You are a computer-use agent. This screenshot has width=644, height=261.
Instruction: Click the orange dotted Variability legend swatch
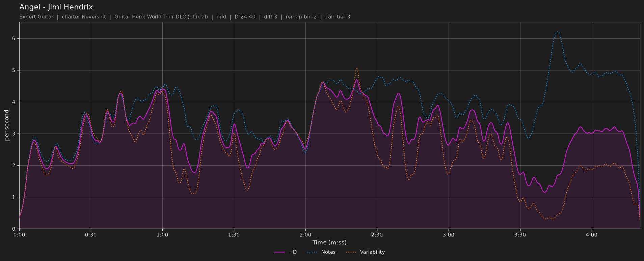(351, 252)
